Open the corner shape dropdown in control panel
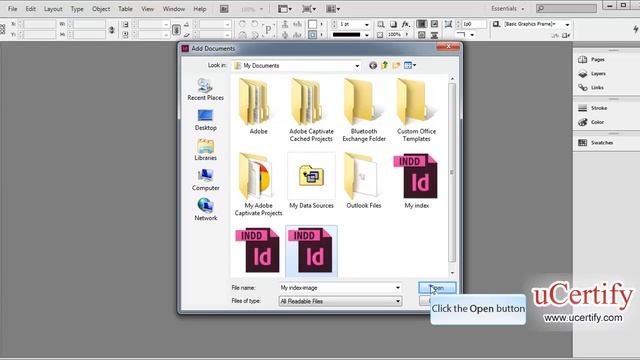The image size is (640, 360). coord(472,35)
